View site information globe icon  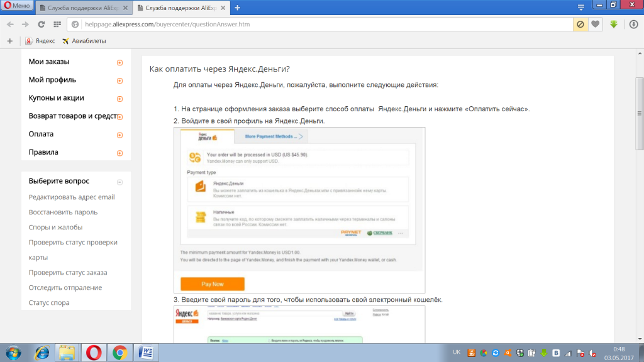[x=75, y=25]
